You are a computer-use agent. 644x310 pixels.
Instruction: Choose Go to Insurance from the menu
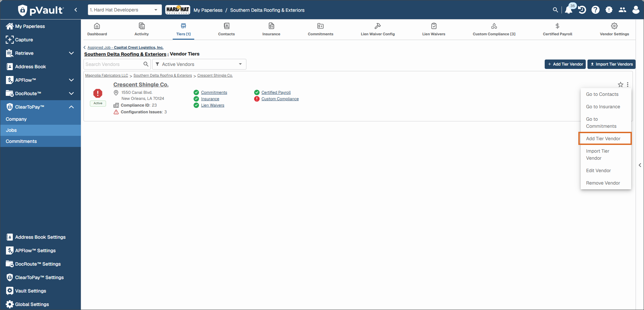606,107
